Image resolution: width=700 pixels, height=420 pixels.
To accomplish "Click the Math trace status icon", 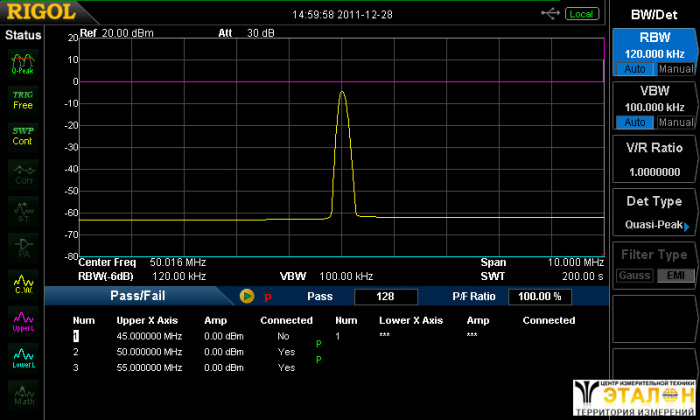I will (x=22, y=393).
